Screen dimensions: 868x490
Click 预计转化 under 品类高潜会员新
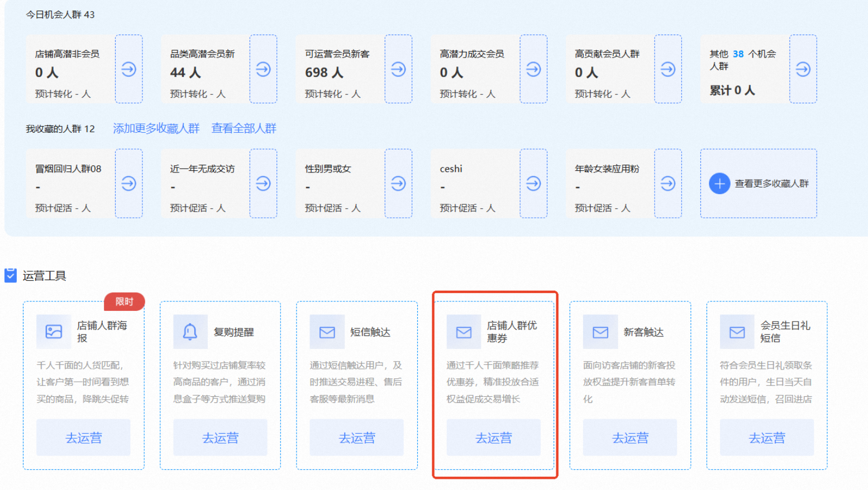(198, 94)
